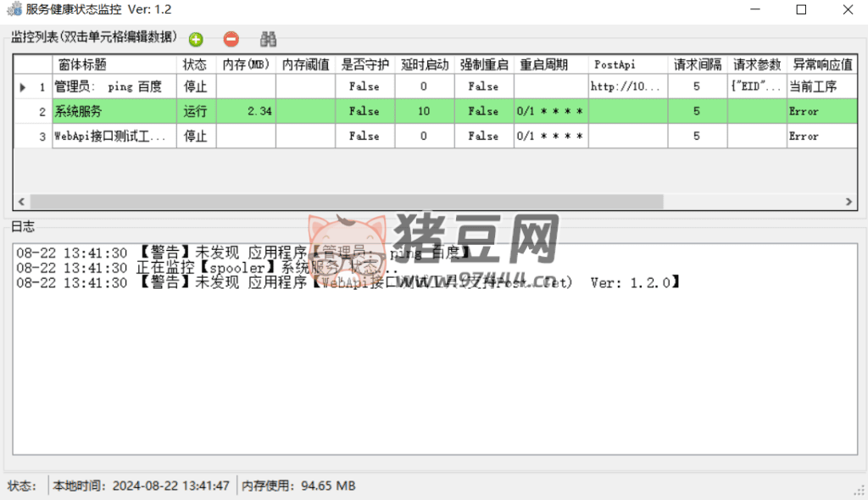
Task: Select the WebApi接口测试工... title cell
Action: 114,136
